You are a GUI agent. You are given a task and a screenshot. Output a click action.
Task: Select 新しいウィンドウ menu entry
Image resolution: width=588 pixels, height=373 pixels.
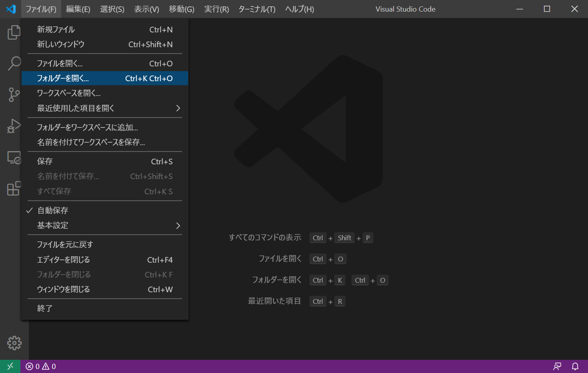104,44
